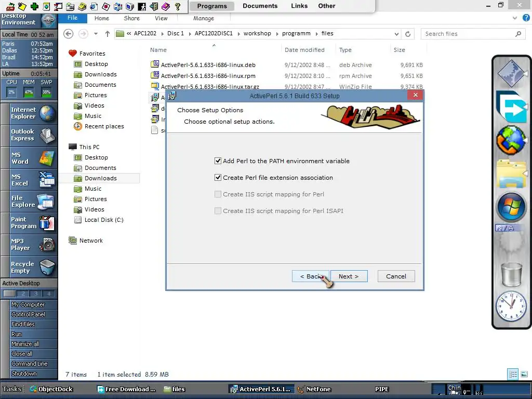Select virtual desktop 1 in the Active Desktop pager

(x=9, y=294)
